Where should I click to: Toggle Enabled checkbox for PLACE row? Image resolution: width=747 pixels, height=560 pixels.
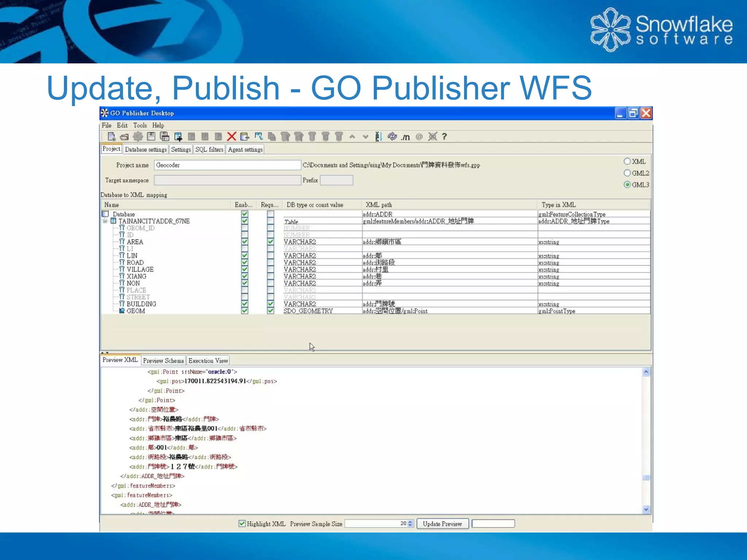pyautogui.click(x=245, y=290)
